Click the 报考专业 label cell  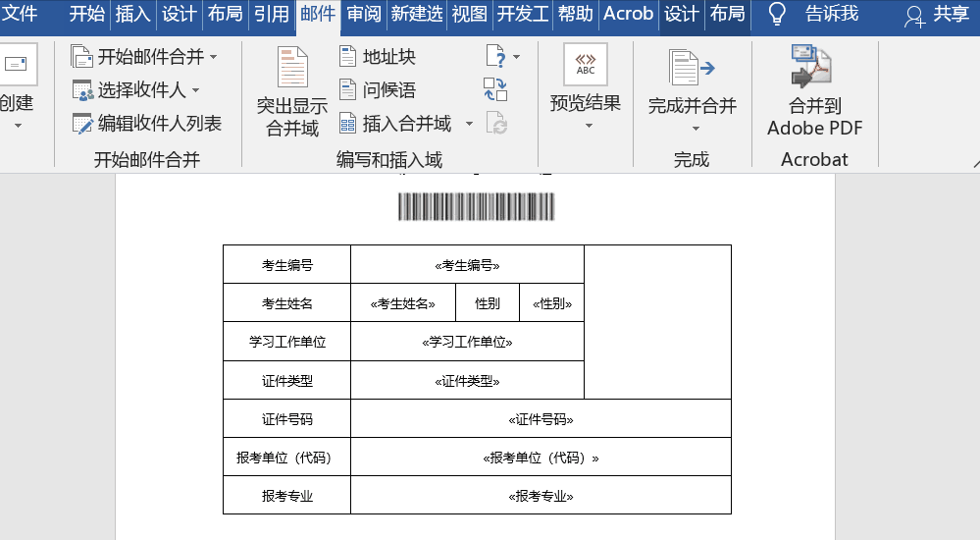[x=286, y=496]
